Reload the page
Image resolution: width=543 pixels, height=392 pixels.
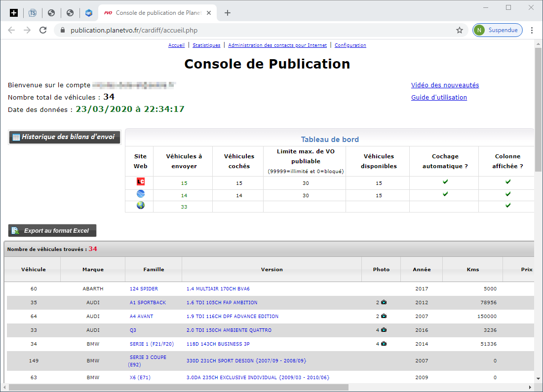point(43,30)
